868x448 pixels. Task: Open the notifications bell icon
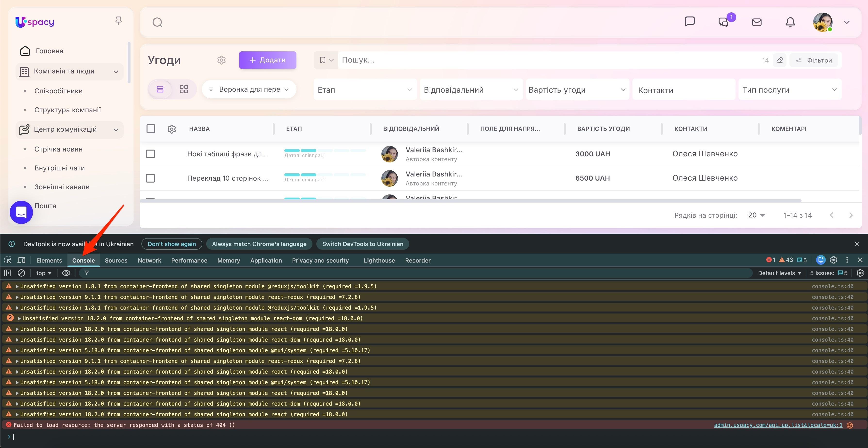790,22
